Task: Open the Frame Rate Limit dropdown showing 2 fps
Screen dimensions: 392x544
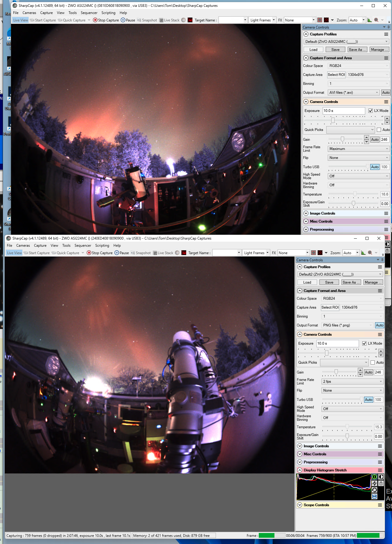Action: click(352, 382)
